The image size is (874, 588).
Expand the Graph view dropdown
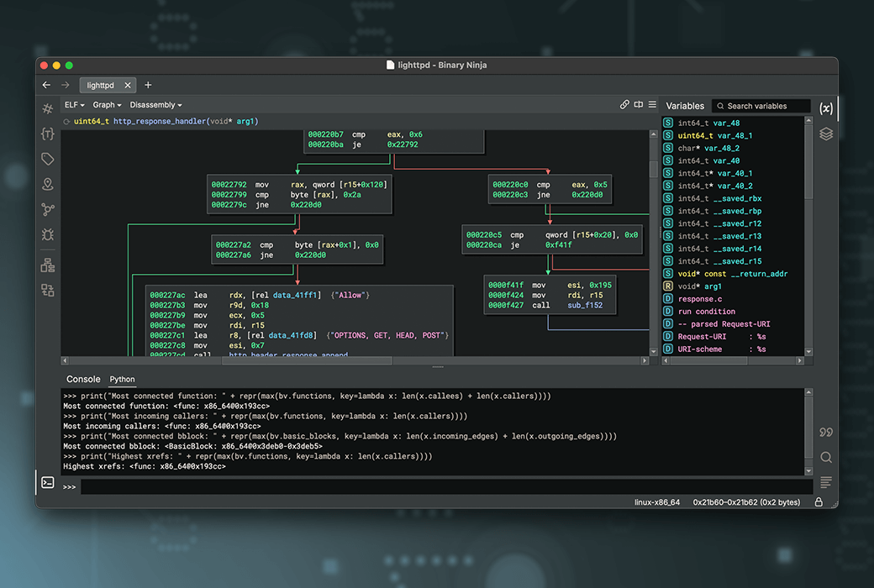point(107,105)
